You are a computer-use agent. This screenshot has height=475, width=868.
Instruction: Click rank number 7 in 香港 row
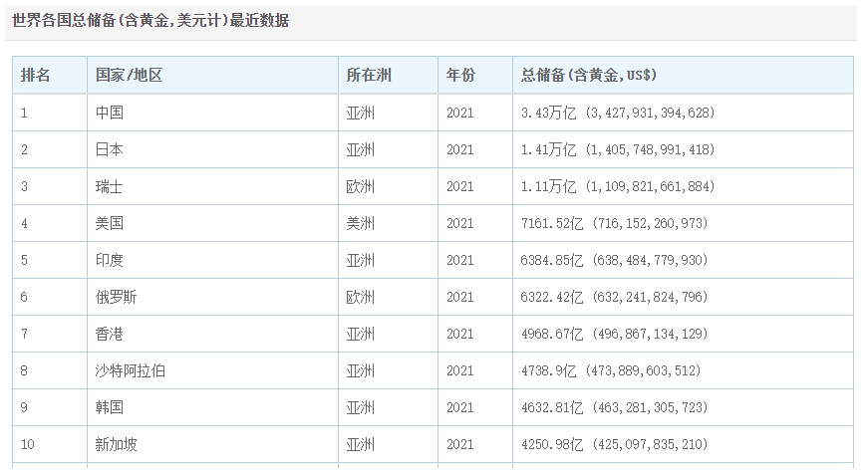coord(24,334)
